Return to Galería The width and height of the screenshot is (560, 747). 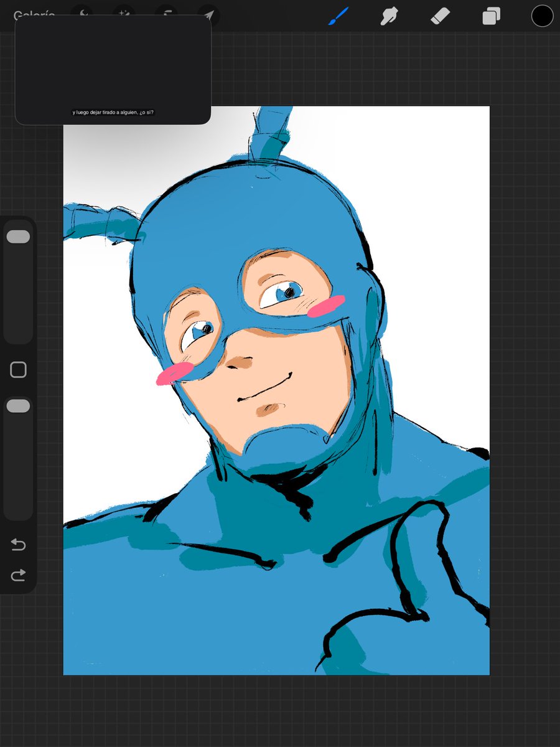(34, 12)
